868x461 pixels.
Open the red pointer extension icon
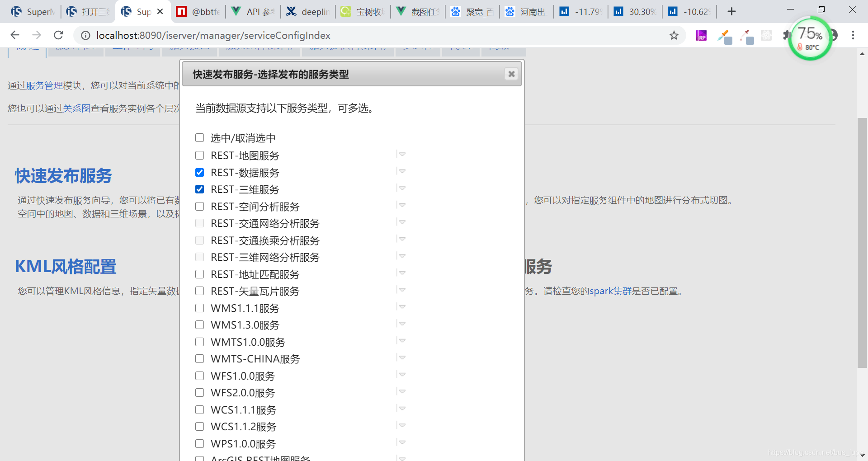coord(747,36)
